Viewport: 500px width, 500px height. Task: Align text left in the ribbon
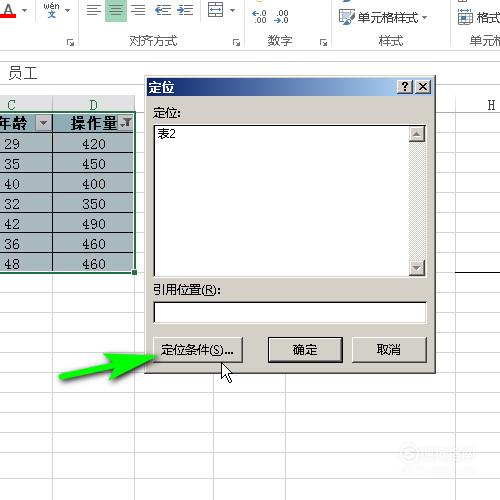point(94,10)
